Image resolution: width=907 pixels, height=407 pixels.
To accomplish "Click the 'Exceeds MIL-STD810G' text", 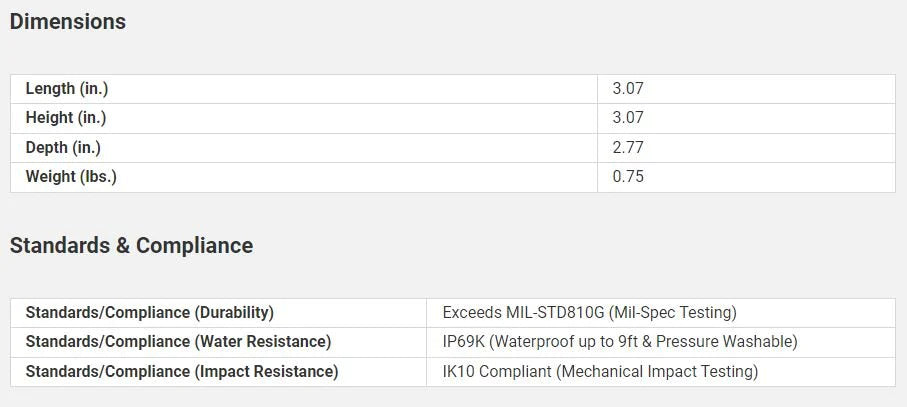I will [x=523, y=313].
